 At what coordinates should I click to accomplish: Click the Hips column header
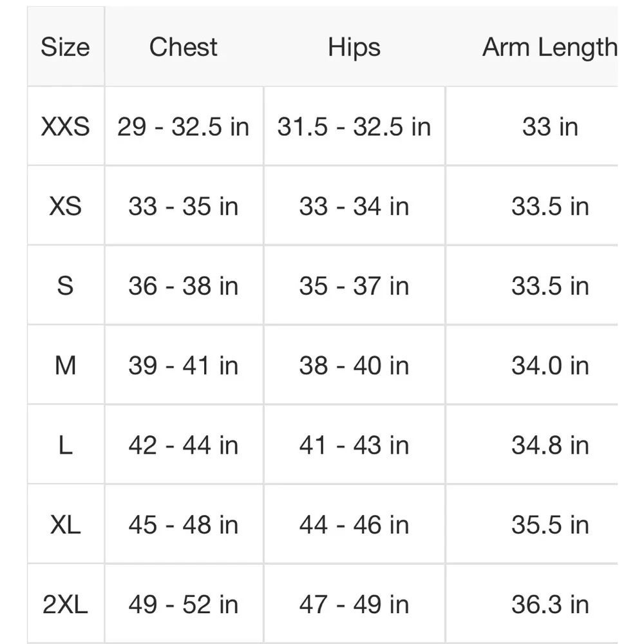coord(354,47)
